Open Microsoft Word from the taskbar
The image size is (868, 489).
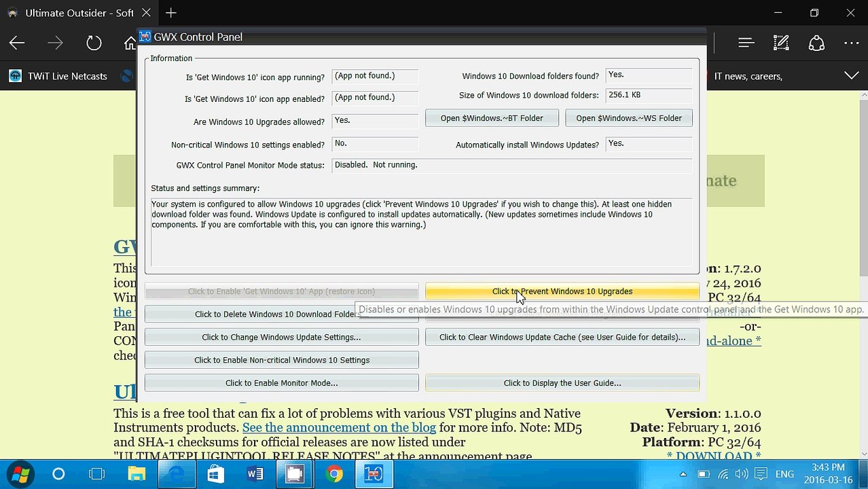click(255, 474)
